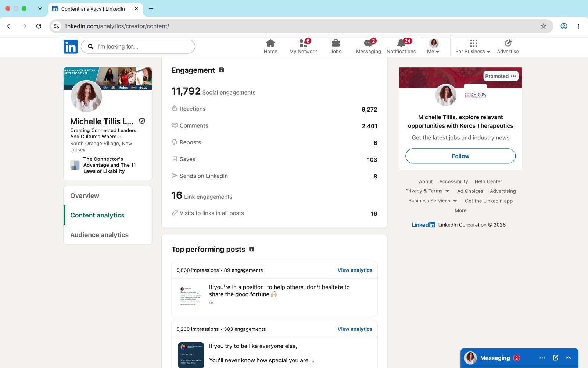Go back in browser
This screenshot has height=368, width=588.
coord(10,26)
